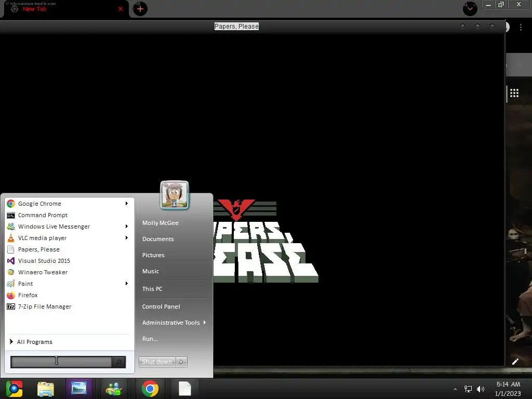
Task: Click the search magnifier button
Action: coord(119,362)
